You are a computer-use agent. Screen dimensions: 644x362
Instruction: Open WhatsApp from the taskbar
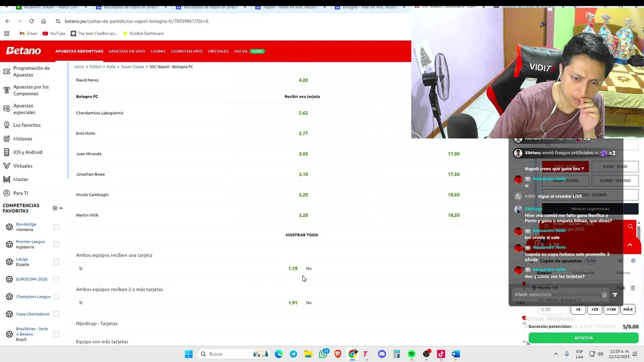tap(323, 354)
